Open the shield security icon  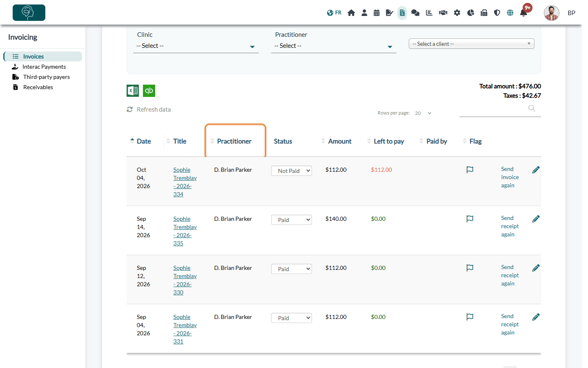pos(497,13)
